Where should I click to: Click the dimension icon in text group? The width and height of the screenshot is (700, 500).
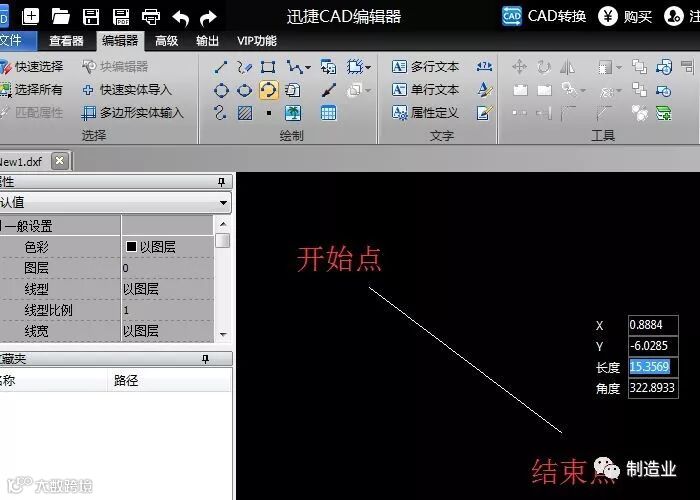pos(484,67)
